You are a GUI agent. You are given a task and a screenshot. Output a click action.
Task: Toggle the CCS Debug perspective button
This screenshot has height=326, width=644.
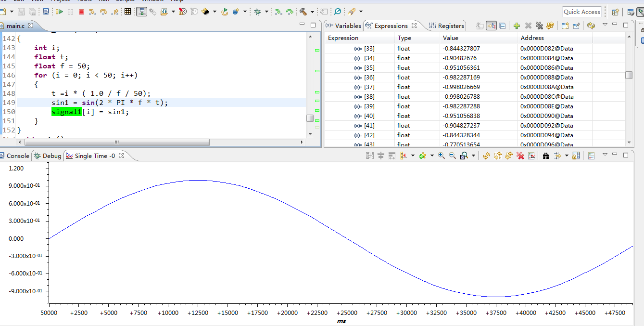coord(641,12)
